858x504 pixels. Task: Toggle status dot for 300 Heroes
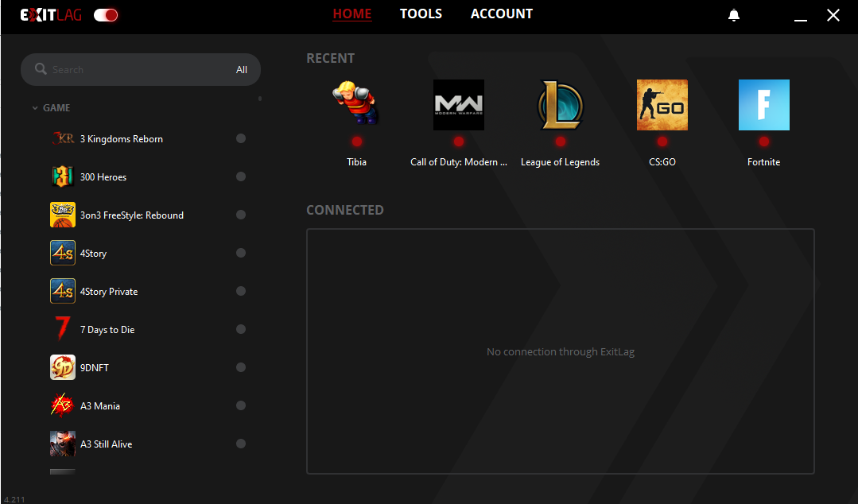(241, 176)
